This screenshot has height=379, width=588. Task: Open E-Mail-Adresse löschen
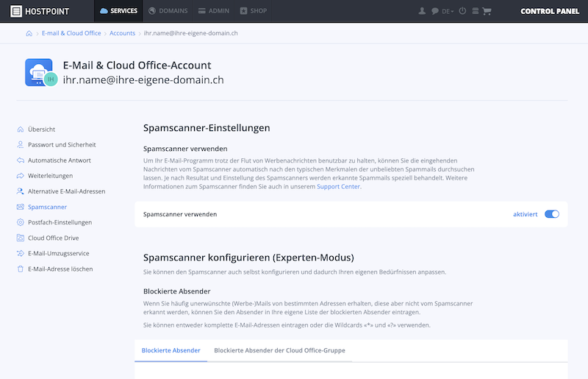pos(60,269)
